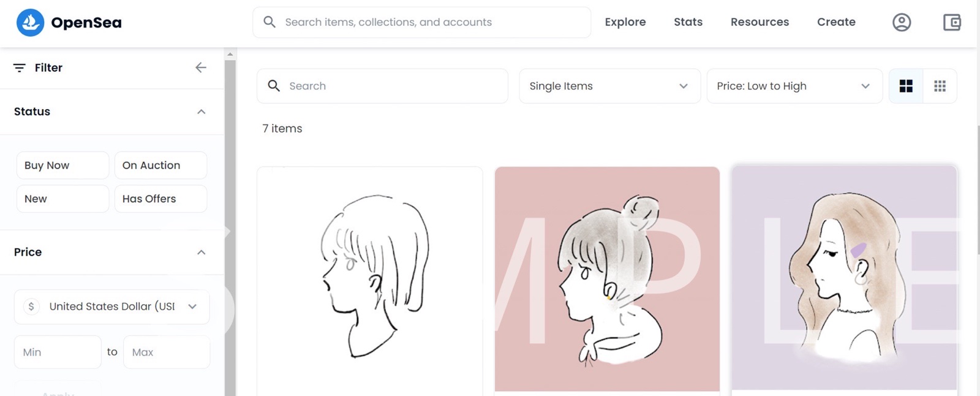Open the account profile icon
The image size is (980, 396).
902,23
